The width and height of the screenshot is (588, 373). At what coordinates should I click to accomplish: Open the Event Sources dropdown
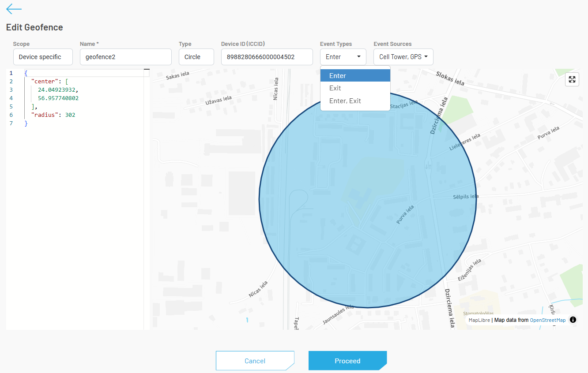pos(403,57)
